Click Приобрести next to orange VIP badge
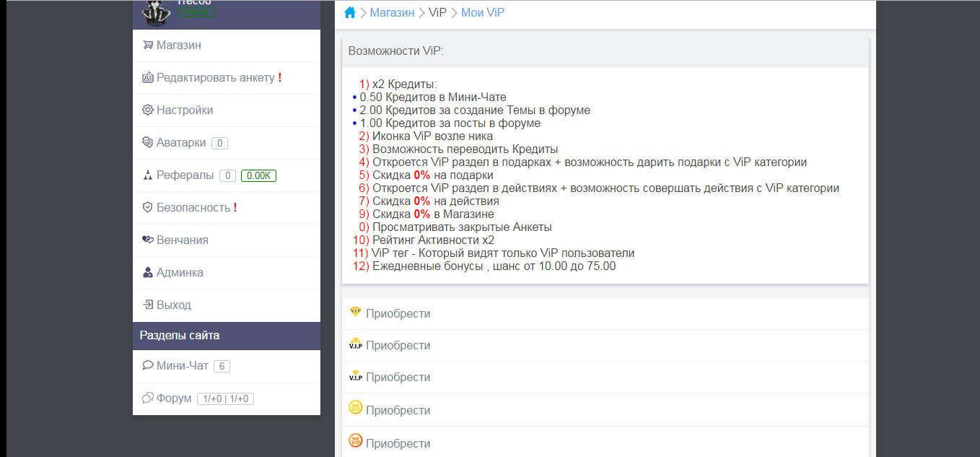The image size is (980, 457). coord(398,443)
